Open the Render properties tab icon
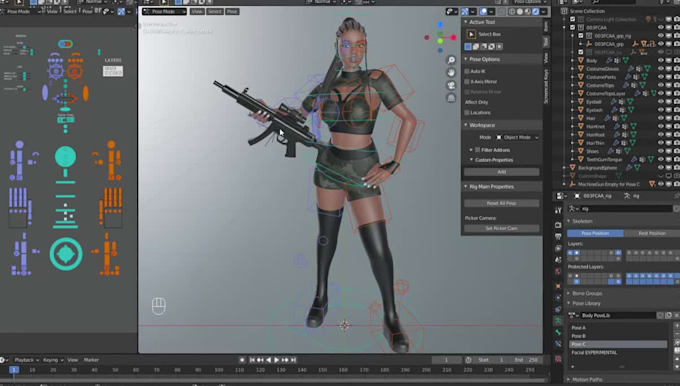Viewport: 680px width, 386px height. tap(558, 225)
